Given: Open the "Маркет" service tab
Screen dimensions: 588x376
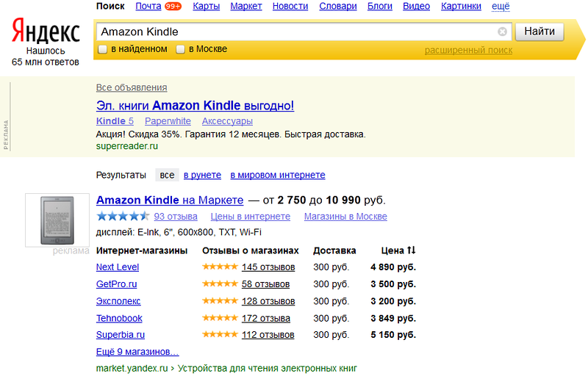Looking at the screenshot, I should [245, 7].
